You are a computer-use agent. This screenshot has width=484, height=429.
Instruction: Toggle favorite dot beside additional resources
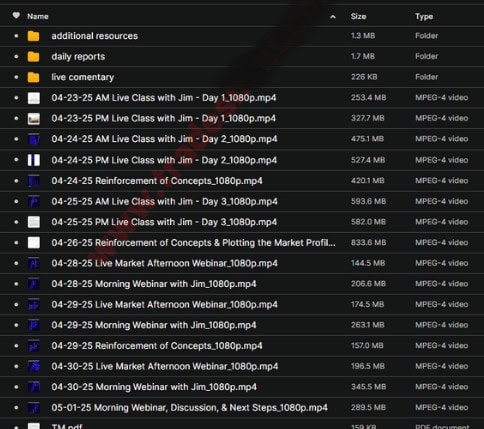(x=16, y=36)
